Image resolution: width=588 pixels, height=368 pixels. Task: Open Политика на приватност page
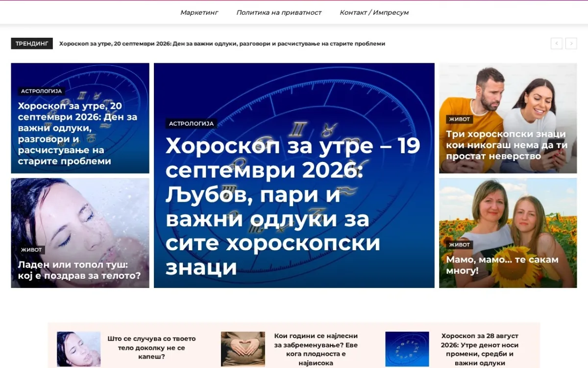[279, 12]
